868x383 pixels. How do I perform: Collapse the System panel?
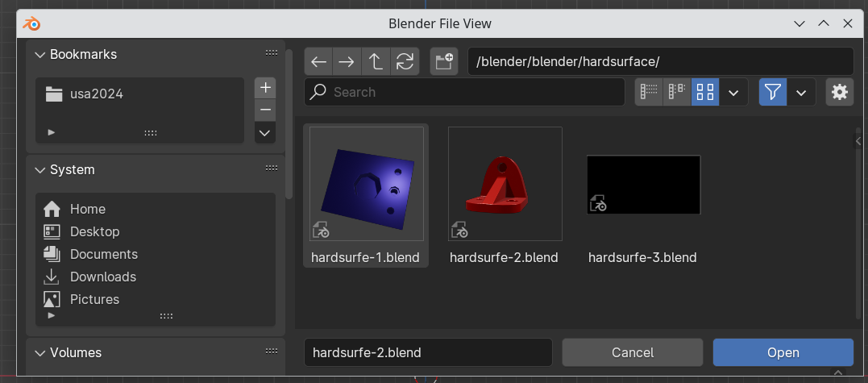click(39, 170)
